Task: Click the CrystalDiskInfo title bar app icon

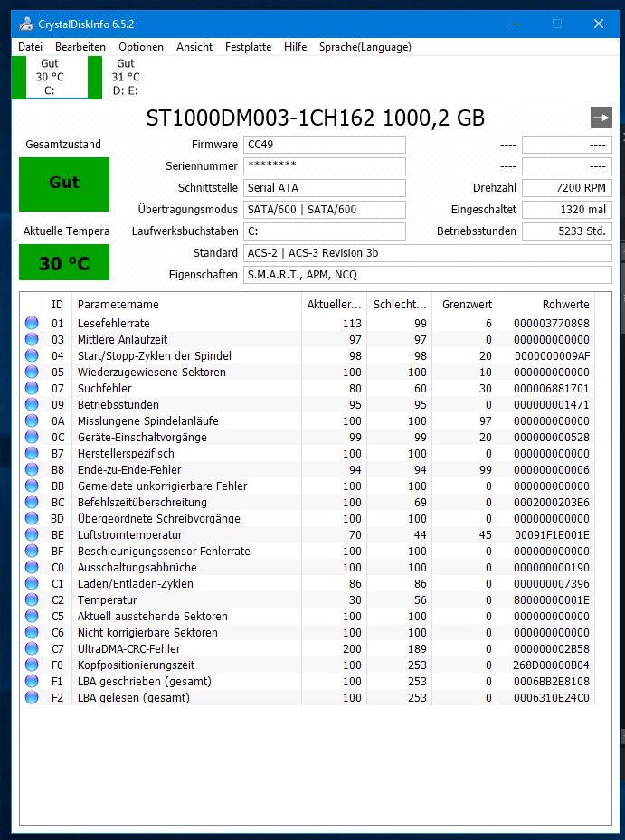Action: pos(25,24)
